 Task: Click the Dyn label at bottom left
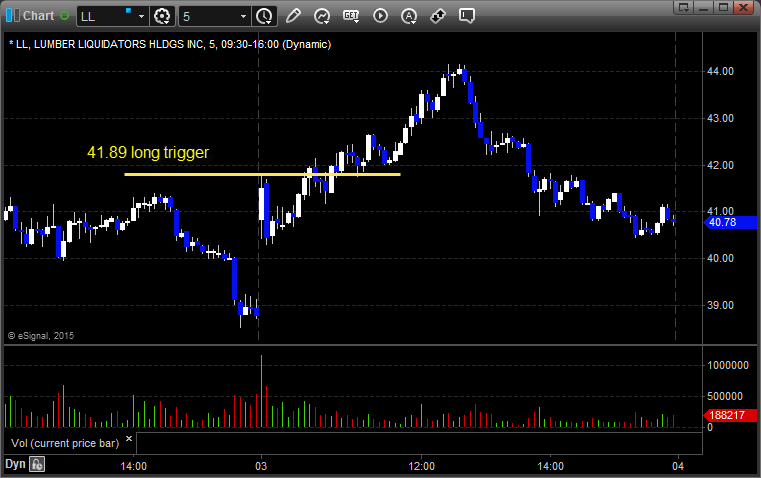point(15,464)
